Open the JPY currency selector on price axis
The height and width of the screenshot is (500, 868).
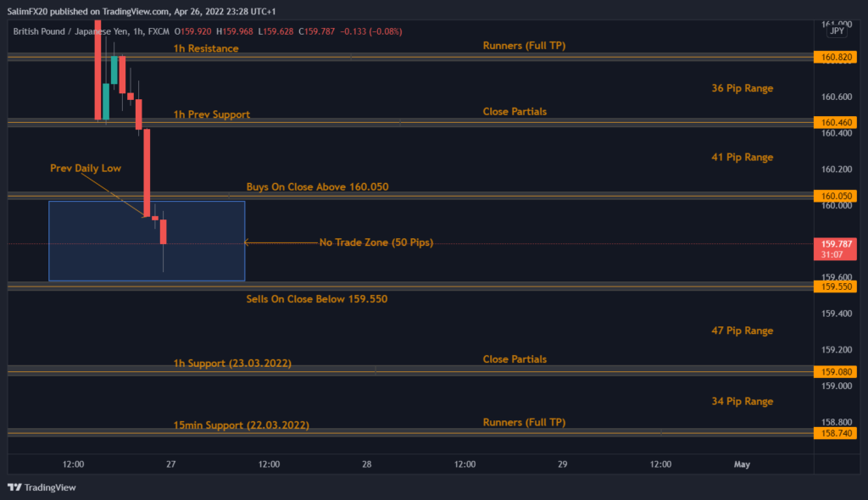pyautogui.click(x=836, y=31)
